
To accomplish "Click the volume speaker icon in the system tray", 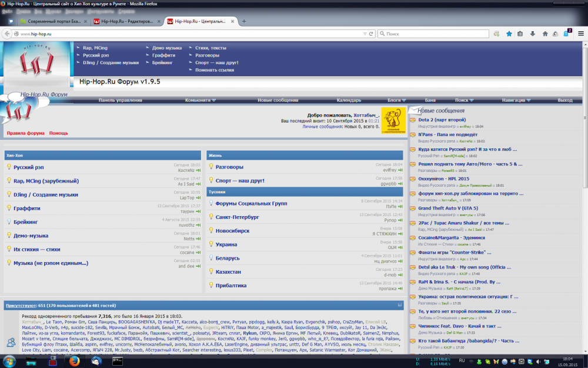I will (x=538, y=362).
